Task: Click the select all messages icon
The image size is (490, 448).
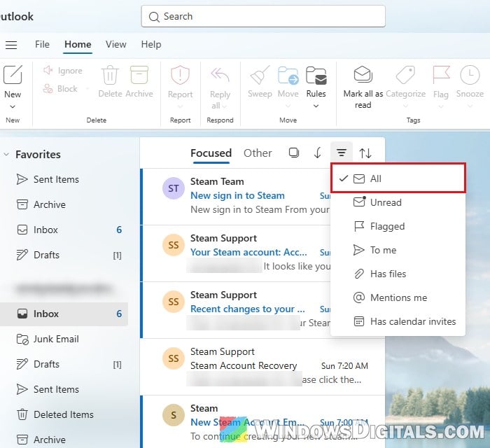Action: (x=294, y=153)
